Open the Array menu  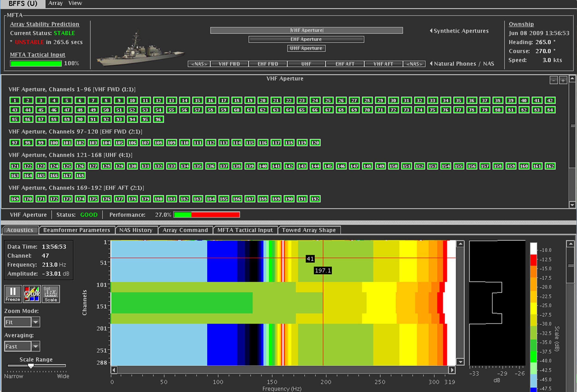pyautogui.click(x=55, y=3)
